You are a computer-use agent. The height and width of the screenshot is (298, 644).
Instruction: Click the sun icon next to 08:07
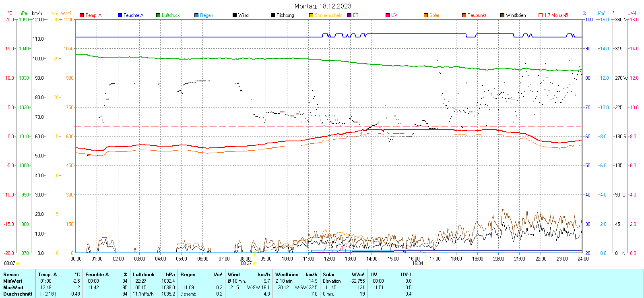point(18,263)
